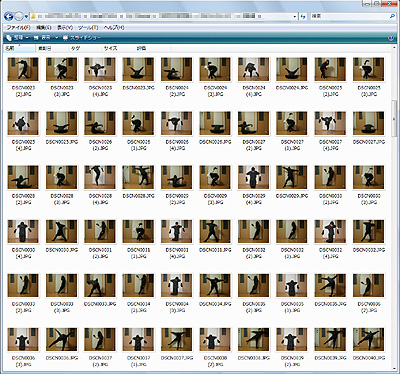This screenshot has height=374, width=400.
Task: Click file name label DSCN0030 (4).JPG
Action: point(23,253)
